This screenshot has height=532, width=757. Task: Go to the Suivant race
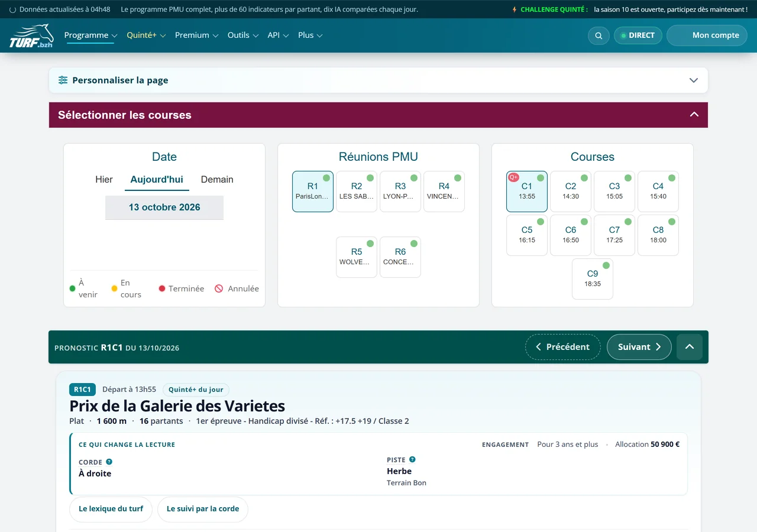639,347
